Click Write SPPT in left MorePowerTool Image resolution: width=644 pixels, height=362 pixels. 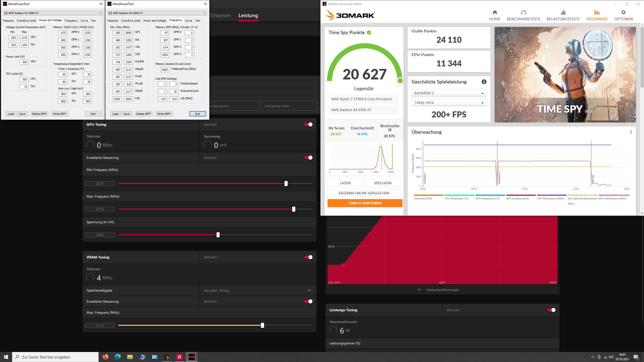coord(60,114)
